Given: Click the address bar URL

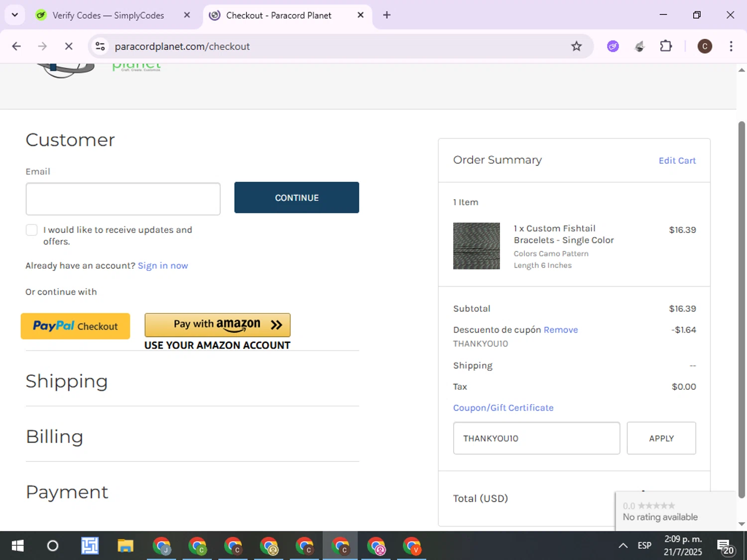Looking at the screenshot, I should [x=182, y=46].
